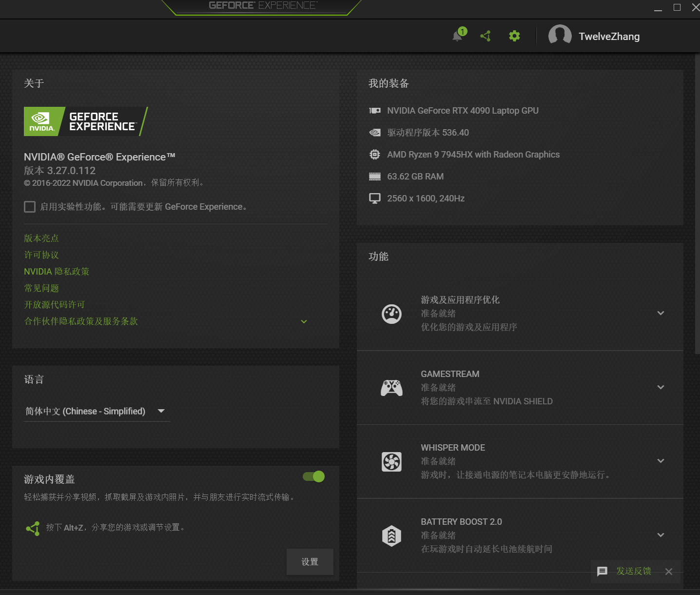This screenshot has width=700, height=595.
Task: Click the 语言 language section heading
Action: point(34,379)
